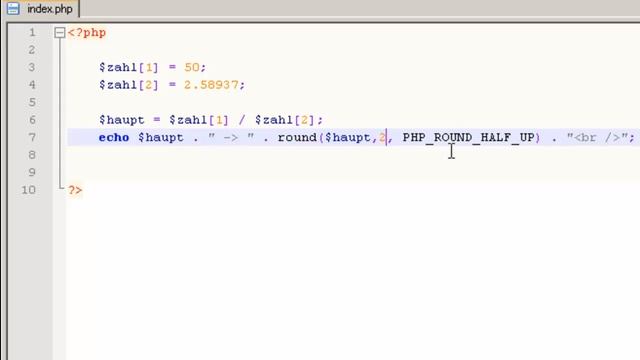Screen dimensions: 640x360
Task: Click line number 8 in the margin
Action: [x=32, y=155]
